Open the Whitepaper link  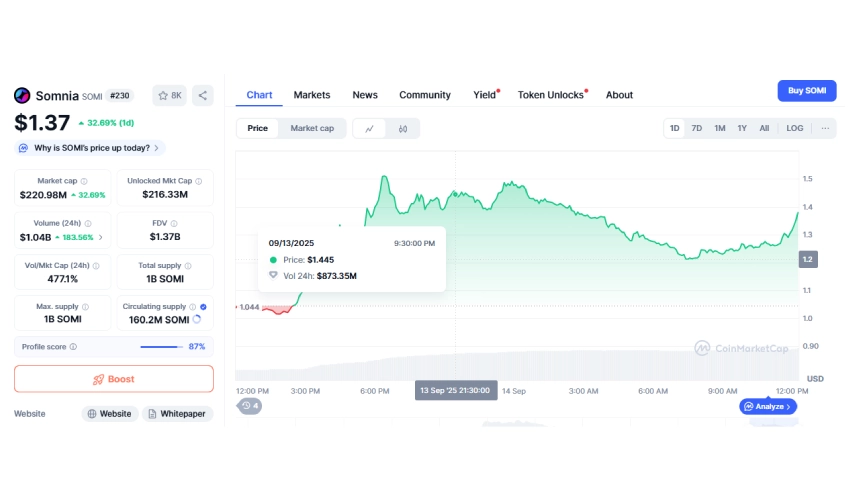[x=177, y=413]
